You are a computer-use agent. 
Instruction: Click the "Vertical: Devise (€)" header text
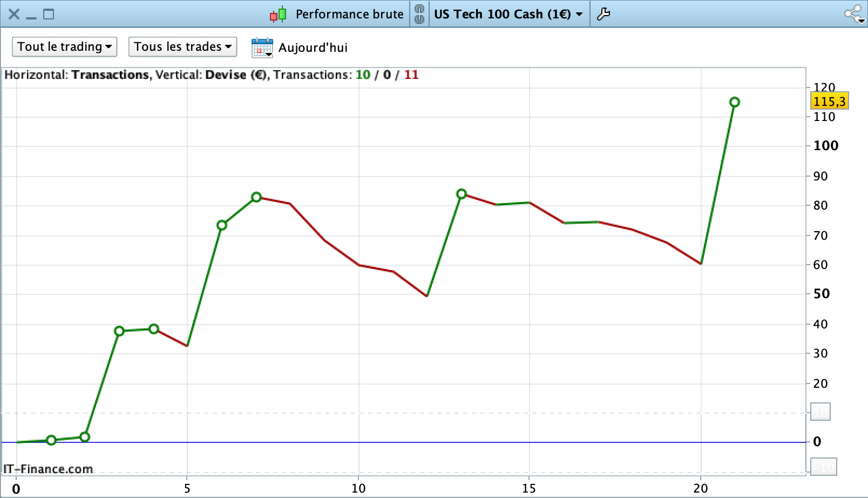click(x=211, y=75)
